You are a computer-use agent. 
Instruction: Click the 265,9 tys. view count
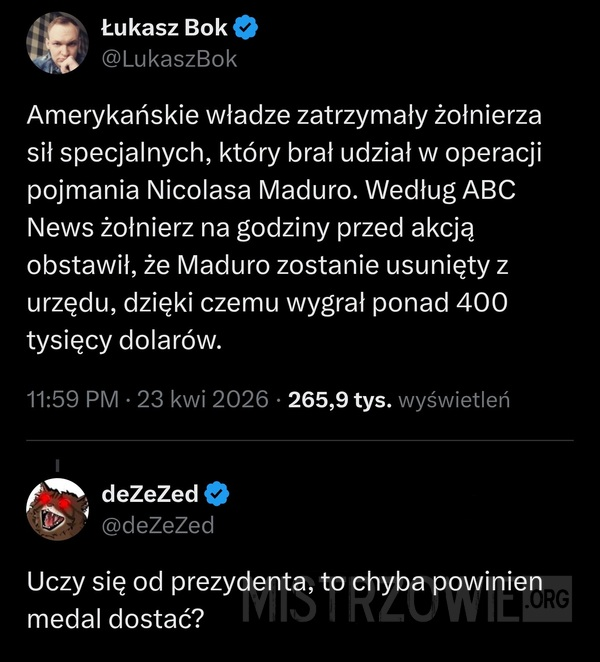tap(339, 400)
